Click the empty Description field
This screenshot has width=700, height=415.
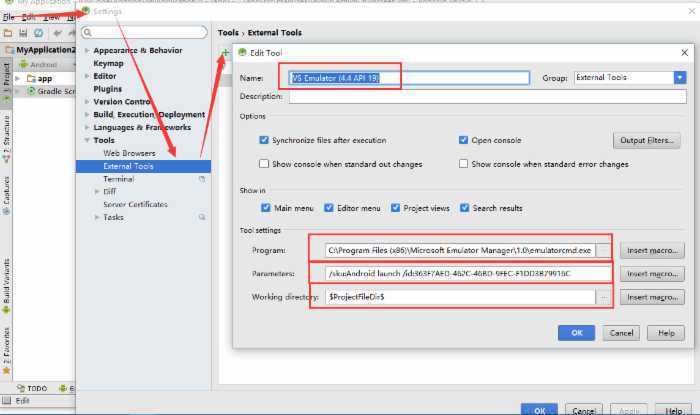pos(488,96)
